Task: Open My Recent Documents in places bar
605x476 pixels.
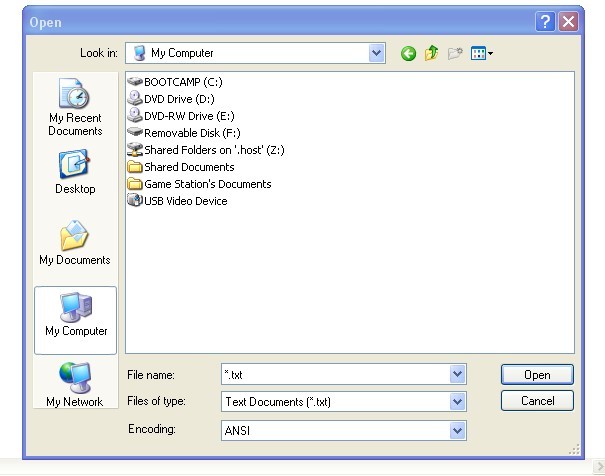Action: pyautogui.click(x=75, y=109)
